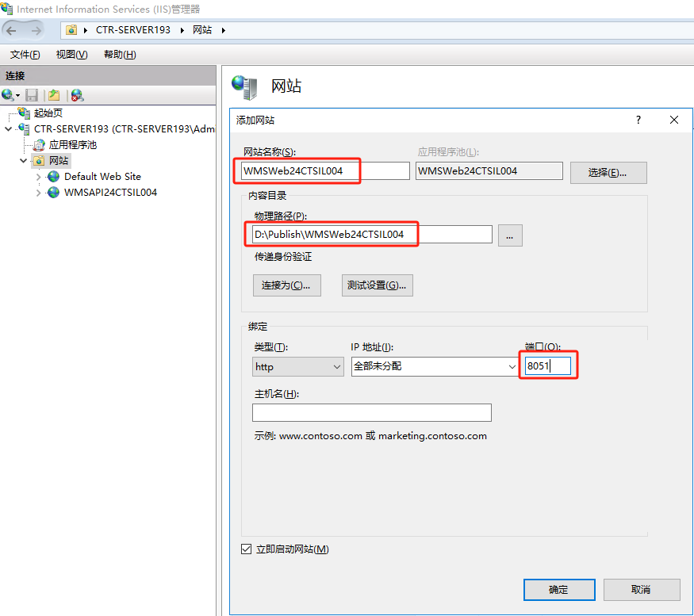This screenshot has height=616, width=694.
Task: Open the 视图(V) menu
Action: pyautogui.click(x=71, y=55)
